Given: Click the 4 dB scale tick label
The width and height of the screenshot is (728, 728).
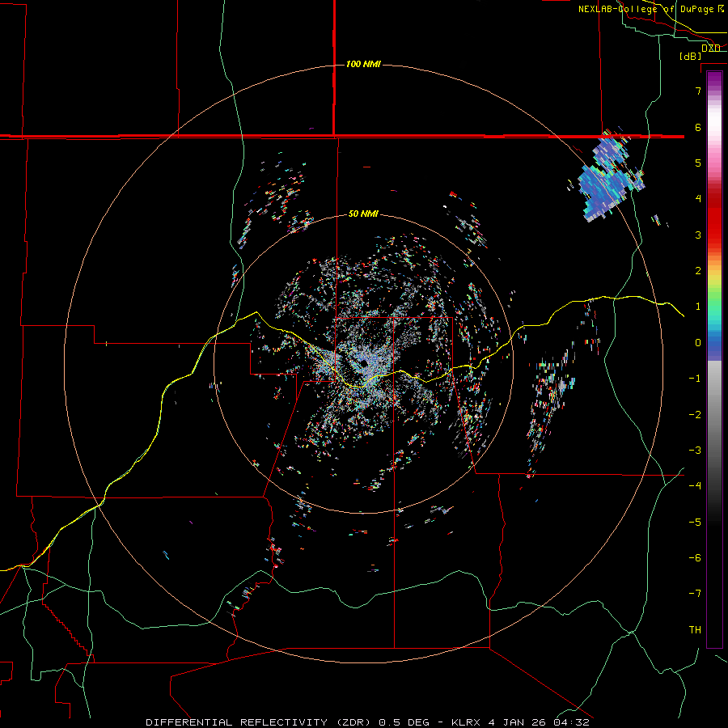Looking at the screenshot, I should tap(698, 199).
